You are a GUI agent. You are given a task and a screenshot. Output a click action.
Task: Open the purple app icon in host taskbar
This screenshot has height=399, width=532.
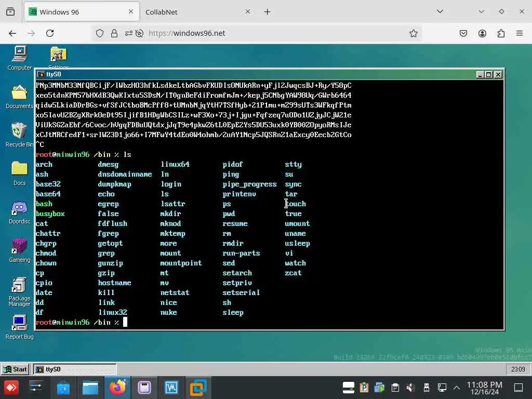(x=144, y=388)
